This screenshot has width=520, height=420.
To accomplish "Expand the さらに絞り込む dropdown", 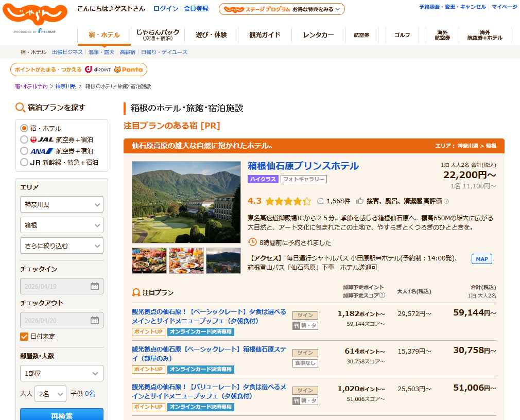I will pos(62,246).
